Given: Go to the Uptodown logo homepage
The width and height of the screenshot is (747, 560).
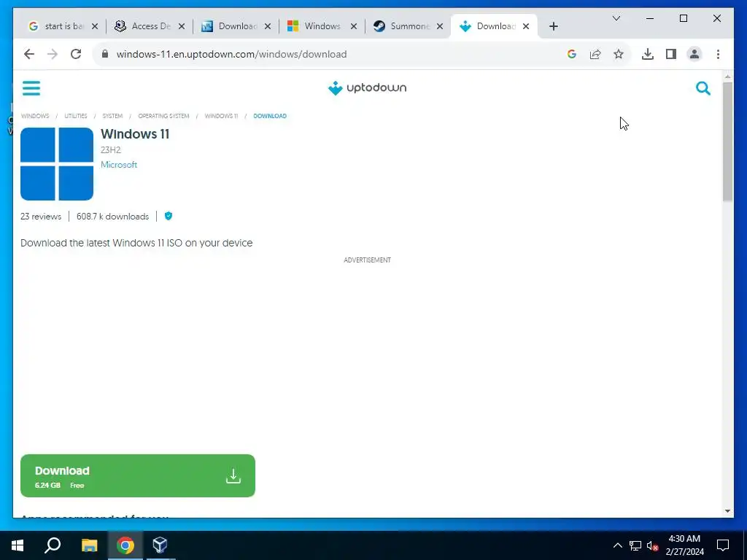Looking at the screenshot, I should (x=367, y=88).
